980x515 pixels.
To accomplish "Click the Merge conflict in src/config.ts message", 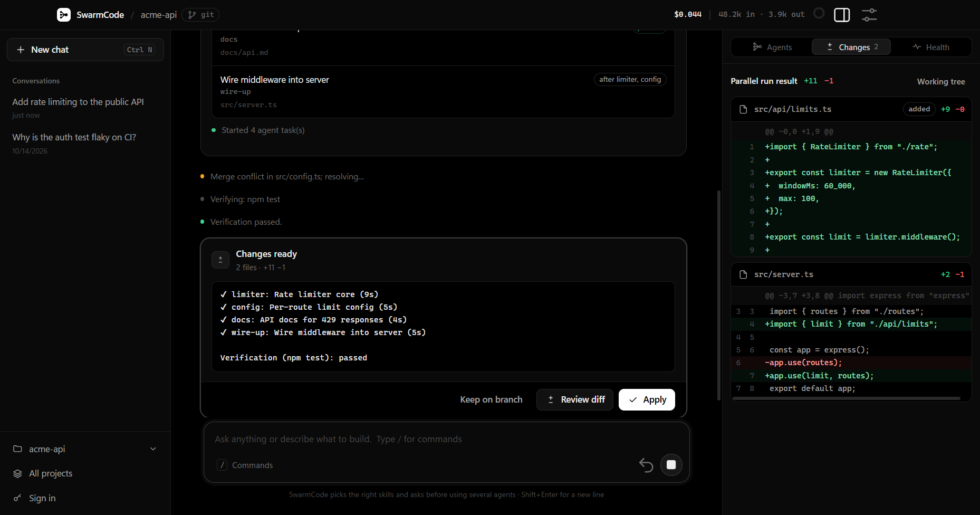I will (287, 176).
